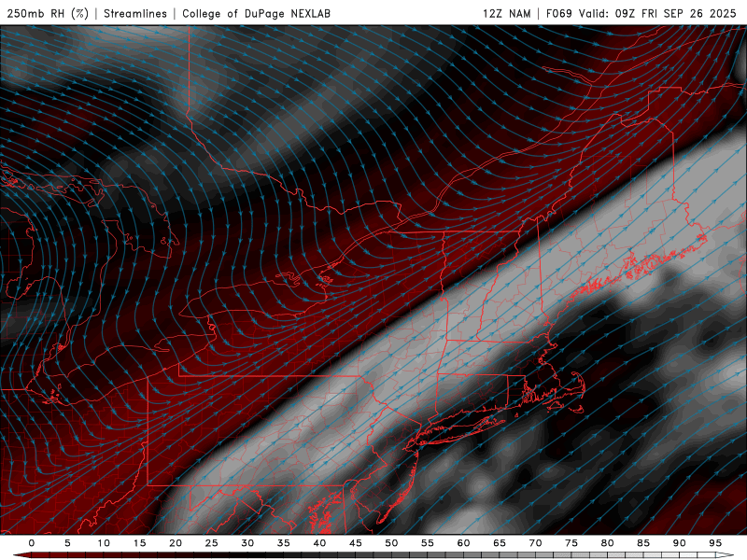Click the 'Streamlines' label in header
The width and height of the screenshot is (747, 560).
click(x=135, y=13)
